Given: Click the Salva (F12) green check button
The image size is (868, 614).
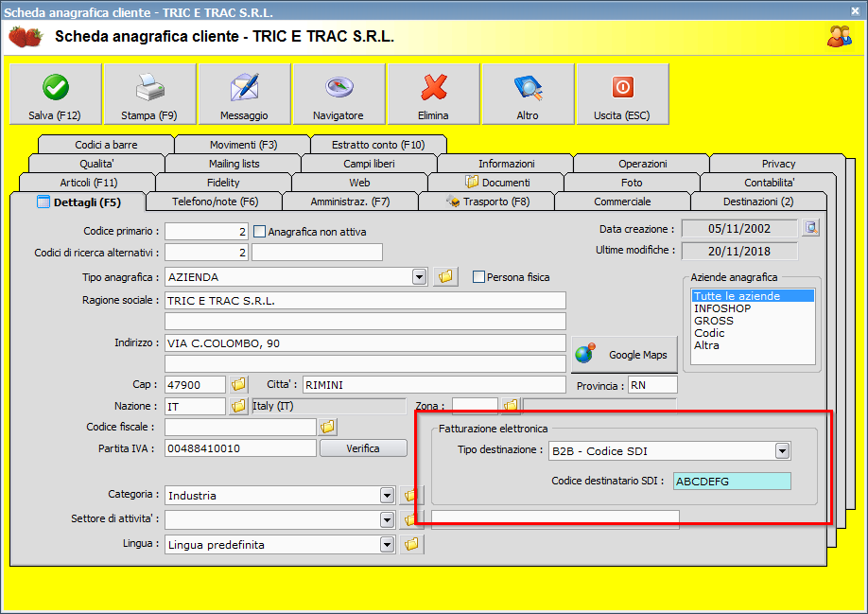Looking at the screenshot, I should 56,94.
